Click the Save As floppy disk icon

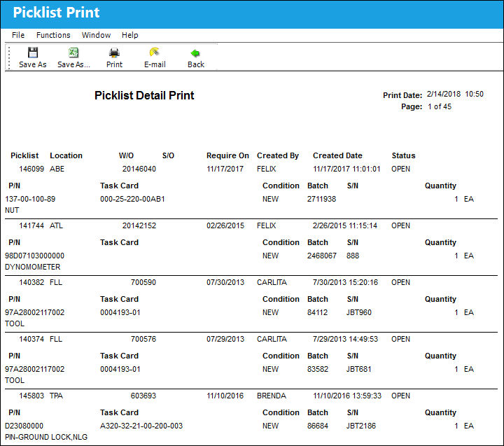click(33, 53)
